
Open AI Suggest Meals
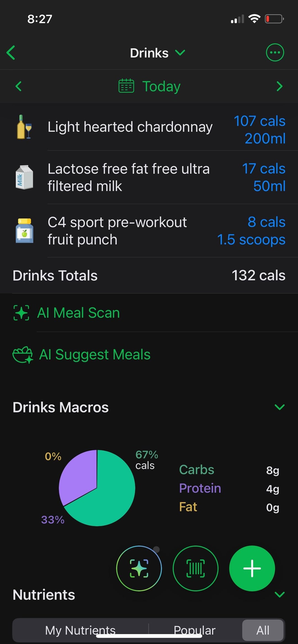tap(94, 355)
